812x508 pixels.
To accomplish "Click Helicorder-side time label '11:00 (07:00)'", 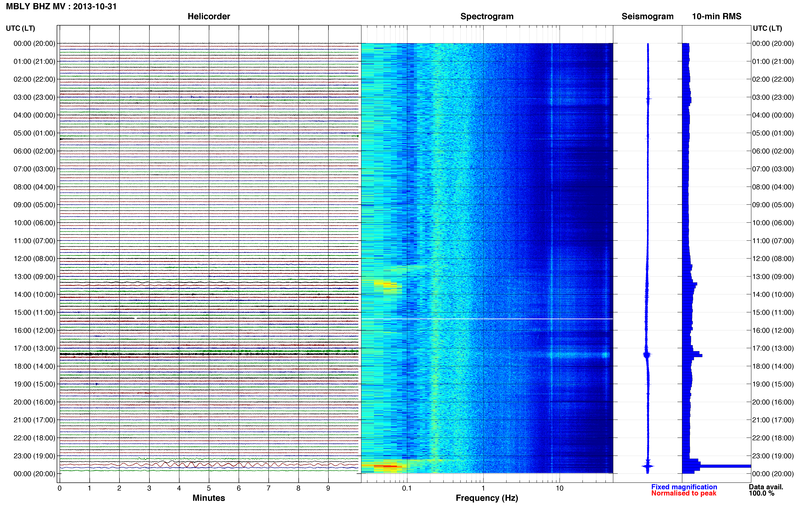I will pos(34,241).
